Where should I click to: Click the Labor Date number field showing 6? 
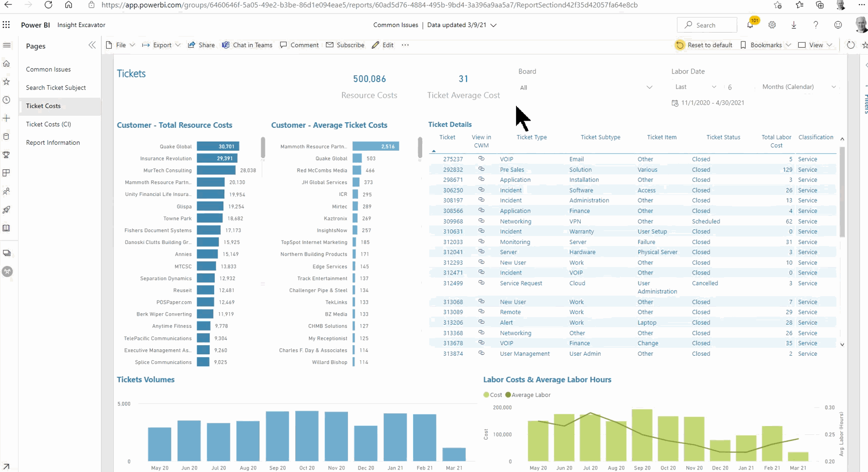[739, 87]
